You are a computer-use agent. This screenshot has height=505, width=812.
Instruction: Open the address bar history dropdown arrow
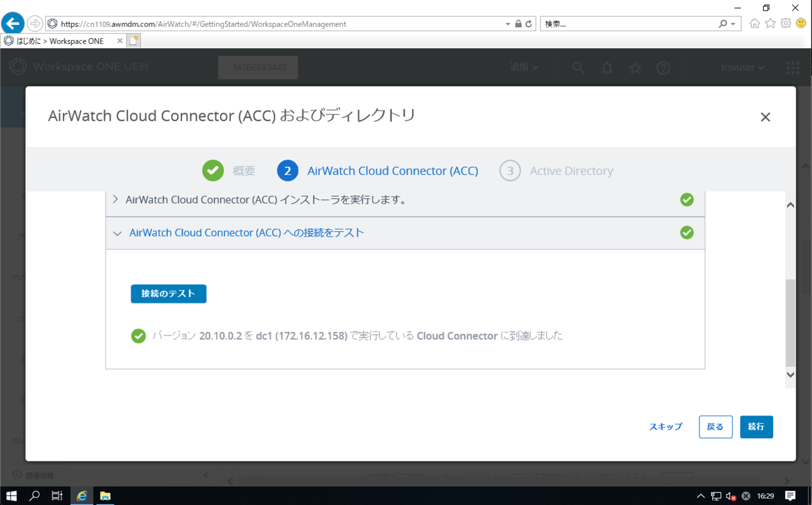(508, 24)
